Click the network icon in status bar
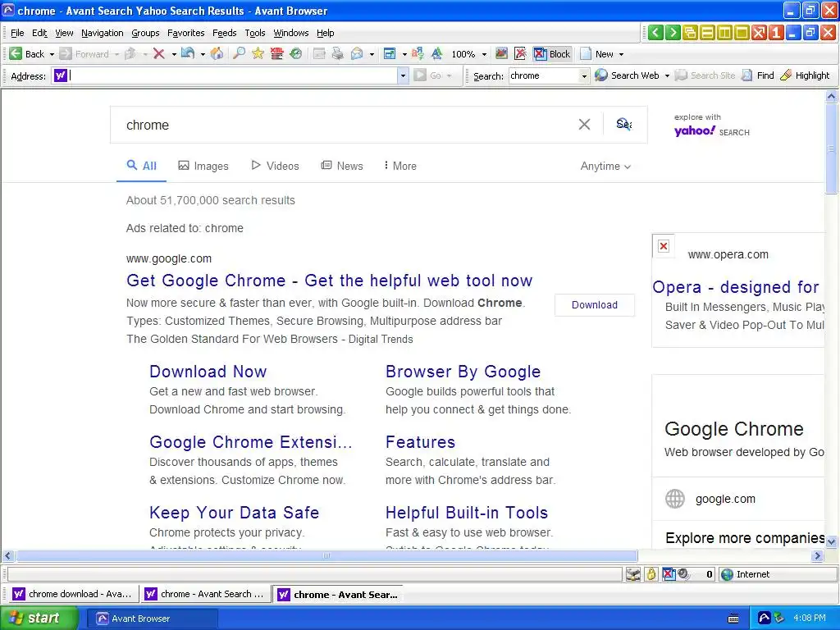This screenshot has height=630, width=840. (x=633, y=574)
